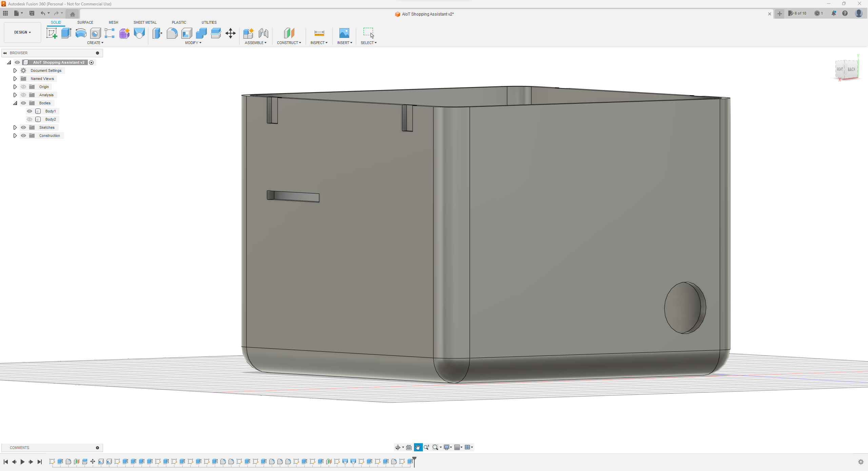Collapse the COMMENTS panel
Viewport: 868px width, 471px height.
click(97, 448)
